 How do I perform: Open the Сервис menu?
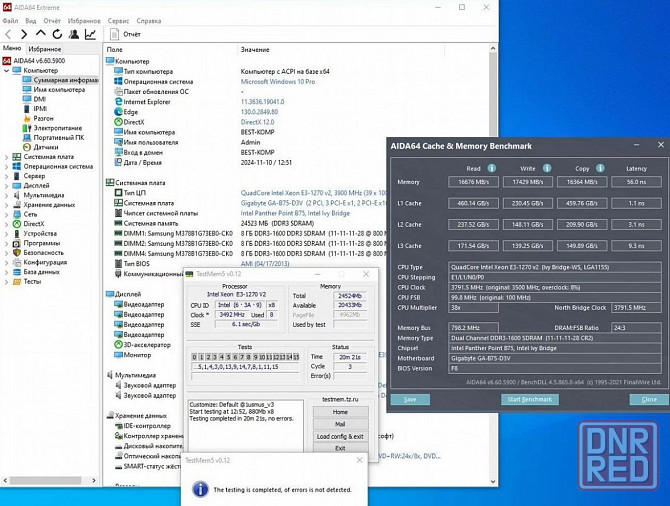[x=118, y=21]
